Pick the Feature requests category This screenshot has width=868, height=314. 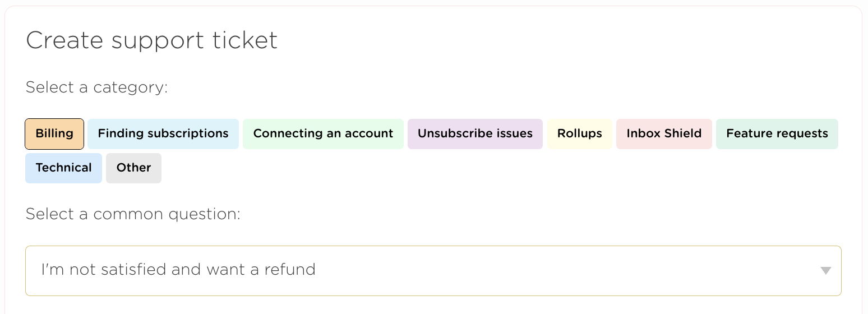tap(777, 134)
